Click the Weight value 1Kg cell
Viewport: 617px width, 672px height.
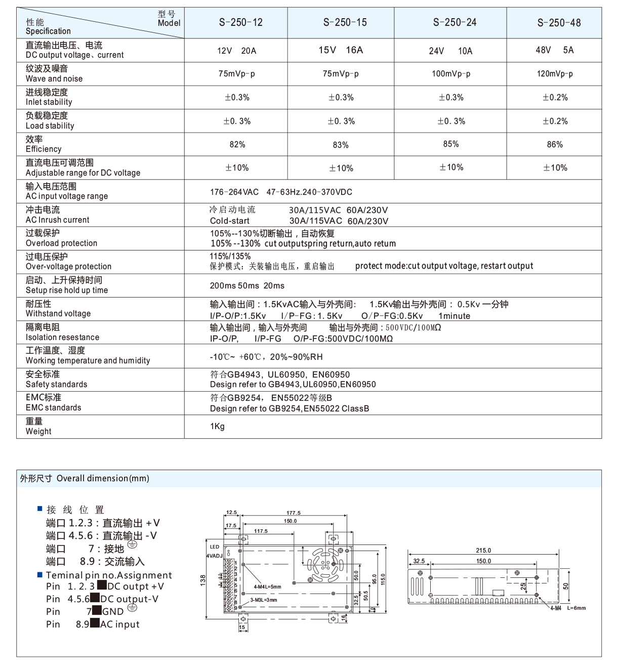(218, 427)
